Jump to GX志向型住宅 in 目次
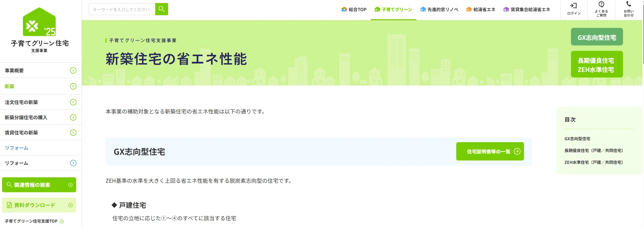644x227 pixels. pyautogui.click(x=577, y=139)
